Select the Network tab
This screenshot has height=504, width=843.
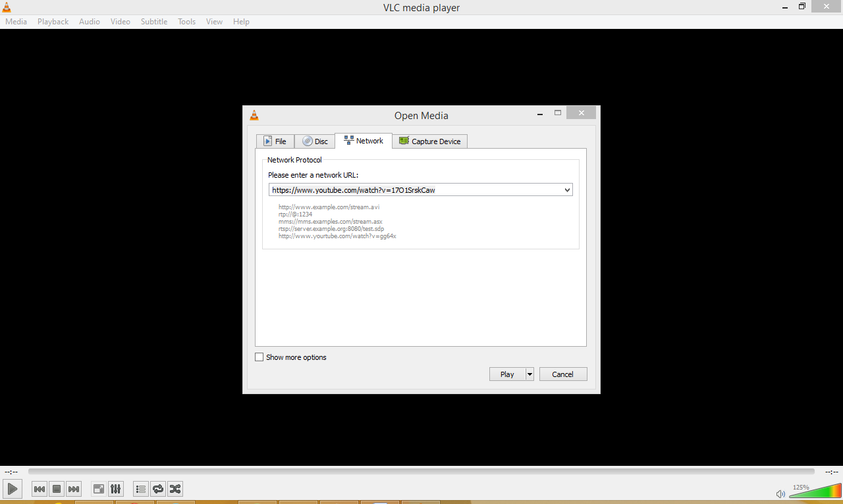click(x=364, y=141)
